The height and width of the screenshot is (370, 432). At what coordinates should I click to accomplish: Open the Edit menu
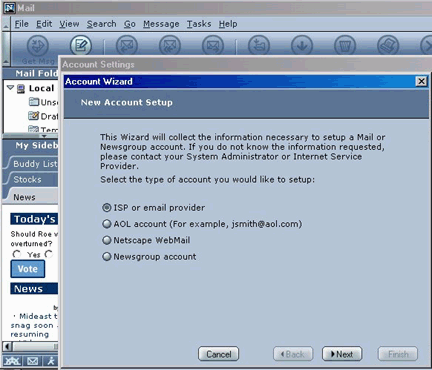[x=44, y=24]
